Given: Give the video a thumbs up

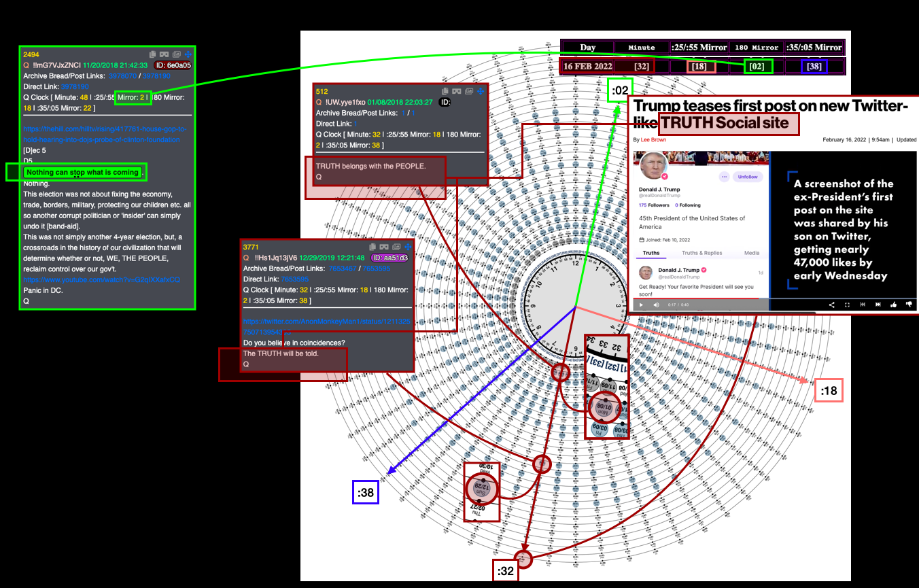Looking at the screenshot, I should (894, 305).
